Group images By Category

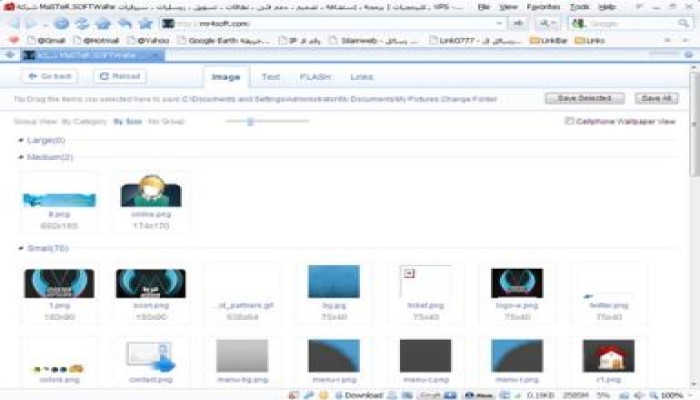tap(84, 121)
